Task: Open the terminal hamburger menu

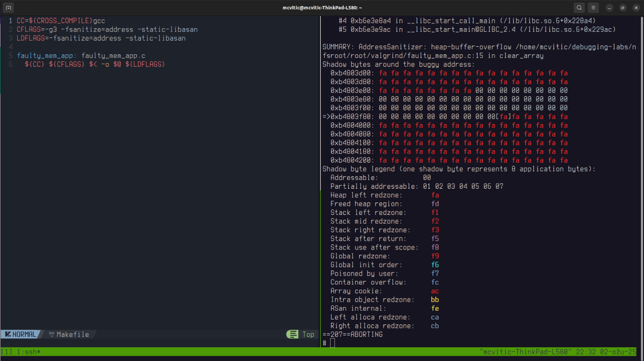Action: [593, 8]
